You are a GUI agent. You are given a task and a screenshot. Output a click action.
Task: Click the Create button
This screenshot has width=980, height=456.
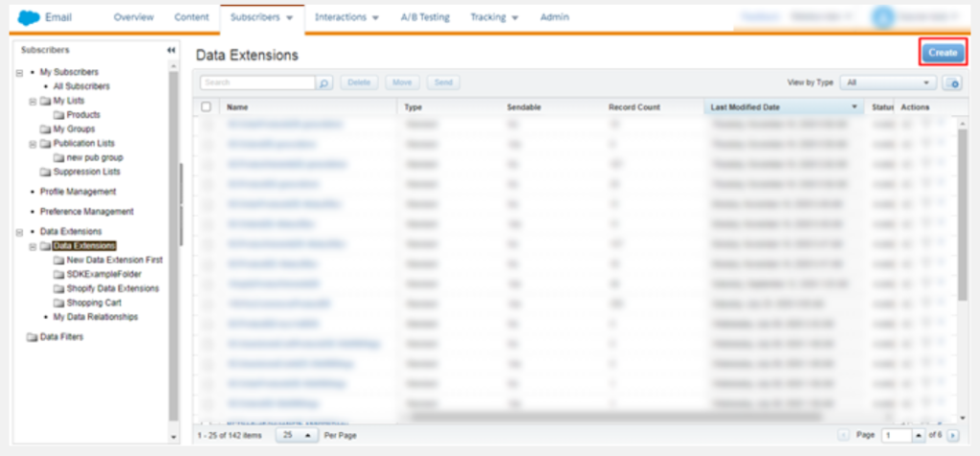point(942,53)
